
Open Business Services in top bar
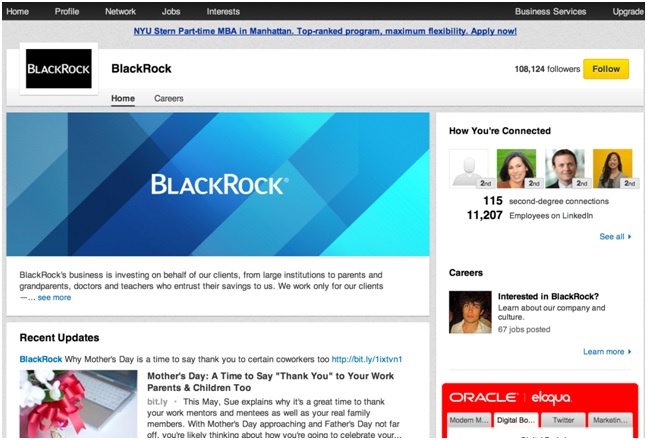(550, 12)
